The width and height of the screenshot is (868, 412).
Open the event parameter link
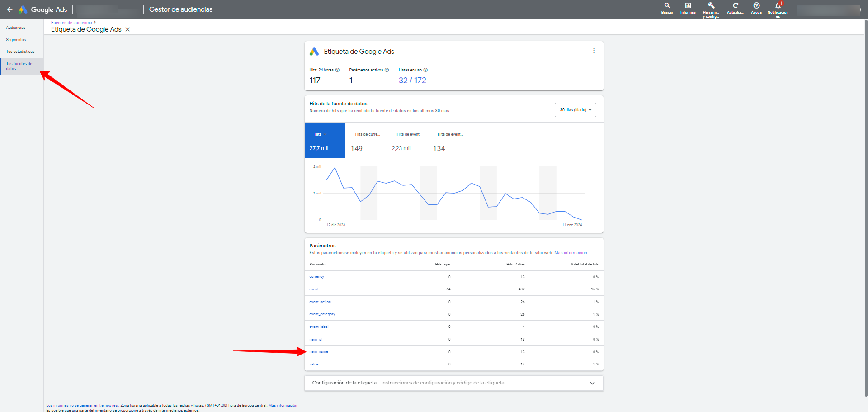click(314, 289)
